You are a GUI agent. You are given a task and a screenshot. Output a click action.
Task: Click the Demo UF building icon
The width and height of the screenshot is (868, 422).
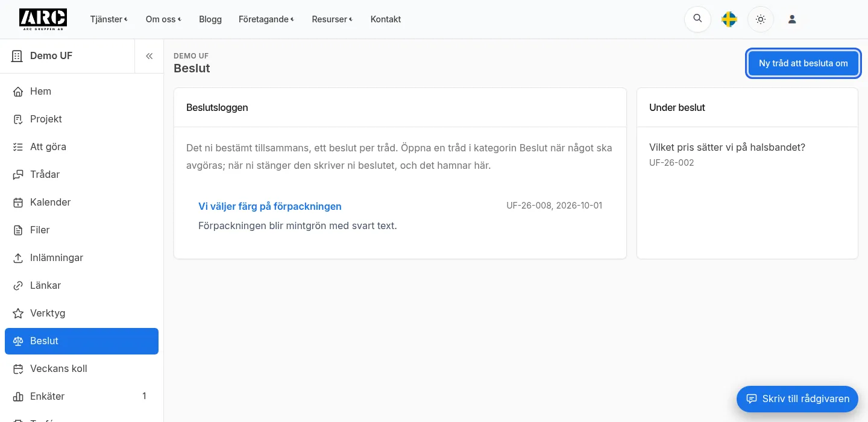click(17, 56)
